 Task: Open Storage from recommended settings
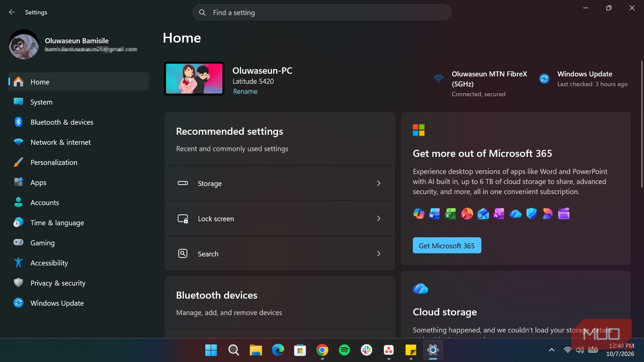tap(280, 183)
